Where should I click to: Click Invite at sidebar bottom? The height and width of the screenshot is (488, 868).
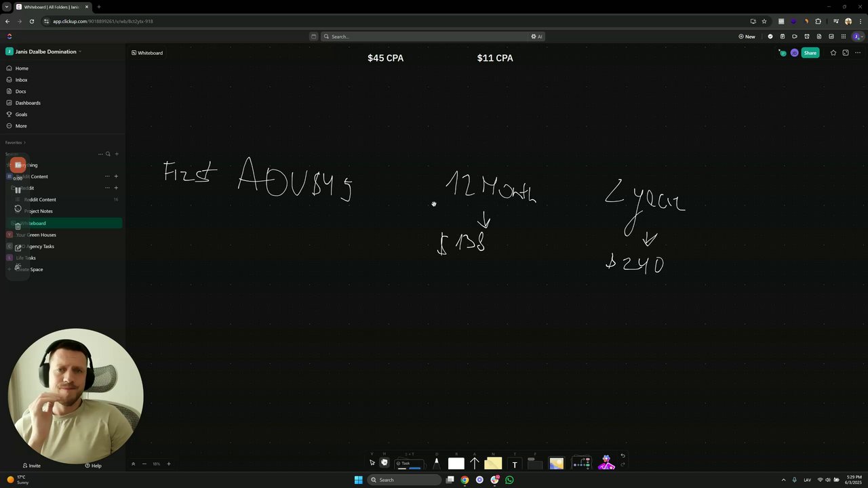coord(31,466)
